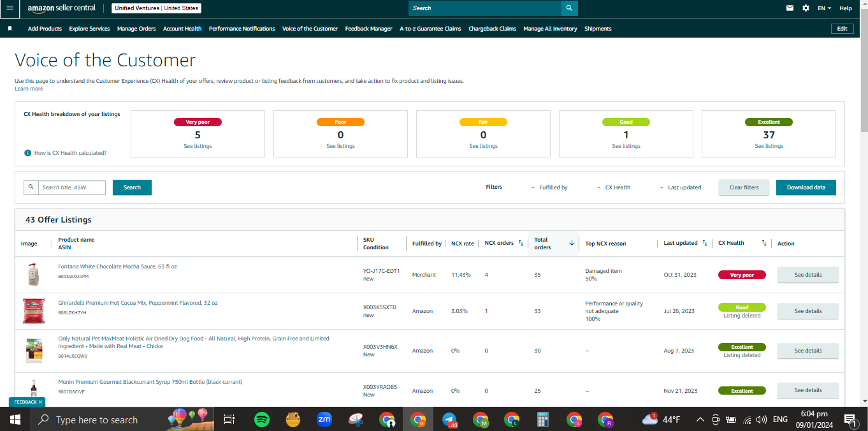Focus the top header Search field

tap(485, 8)
